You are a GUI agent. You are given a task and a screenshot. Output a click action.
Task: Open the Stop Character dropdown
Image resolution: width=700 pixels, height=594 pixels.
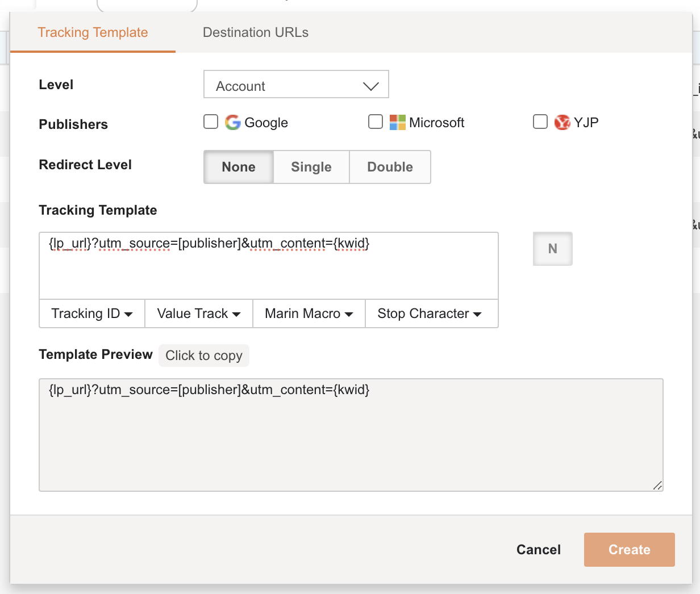432,313
